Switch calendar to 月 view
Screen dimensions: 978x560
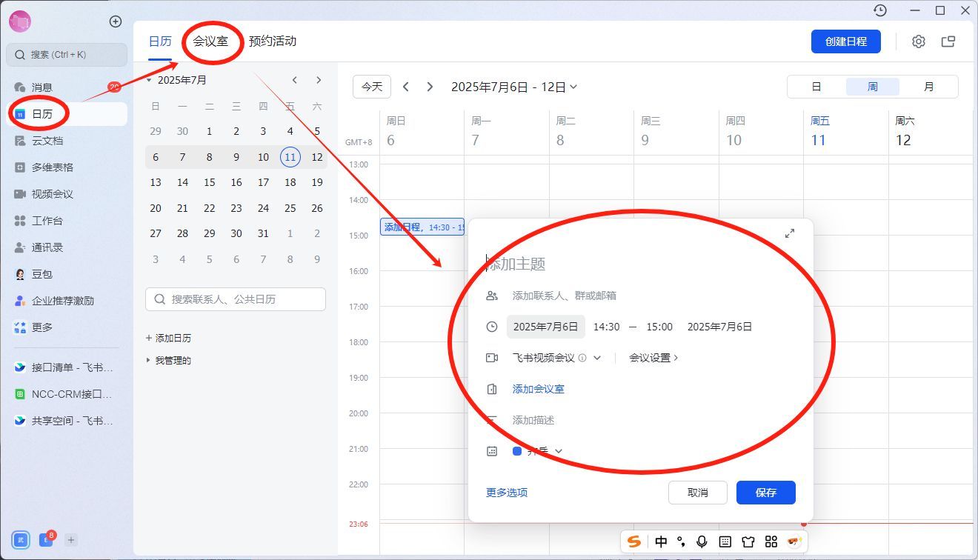point(928,87)
